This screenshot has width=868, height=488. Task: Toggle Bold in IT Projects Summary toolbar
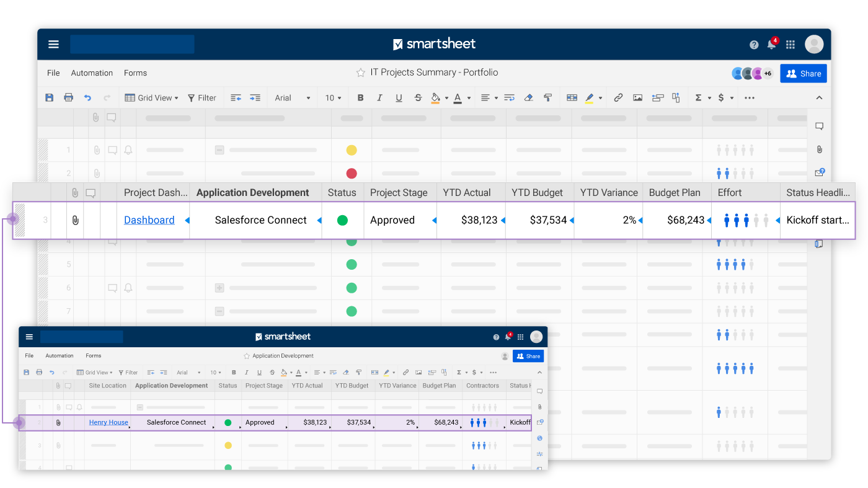[x=361, y=97]
